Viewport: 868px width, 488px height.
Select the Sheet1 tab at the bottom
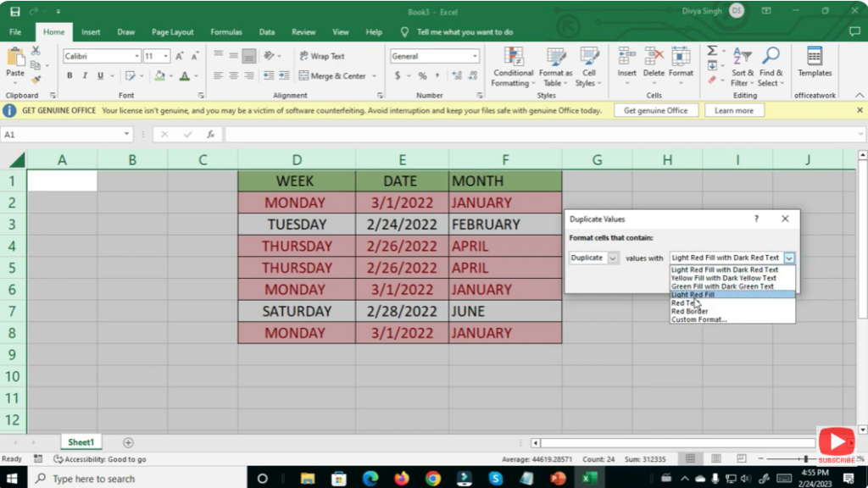point(81,441)
